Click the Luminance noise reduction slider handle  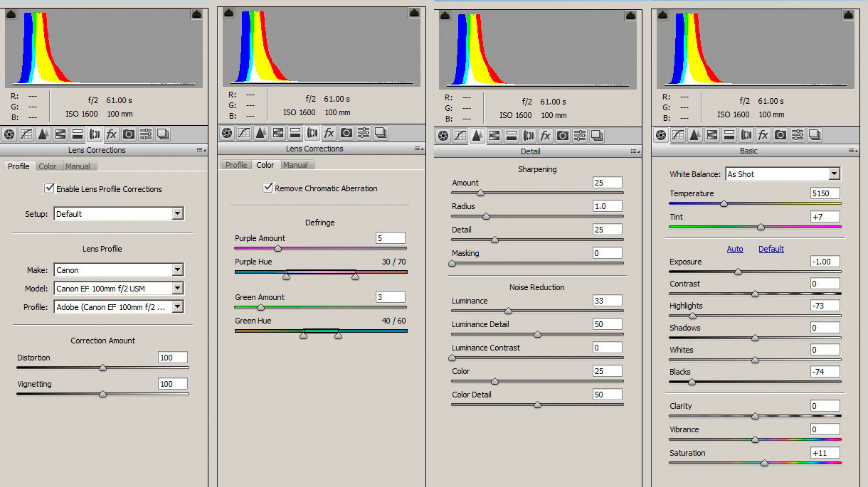(508, 311)
